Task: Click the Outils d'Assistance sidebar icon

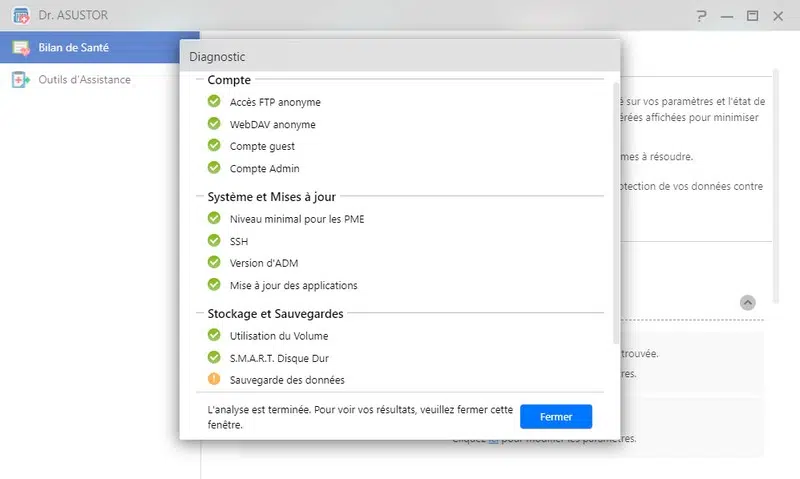Action: (20, 80)
